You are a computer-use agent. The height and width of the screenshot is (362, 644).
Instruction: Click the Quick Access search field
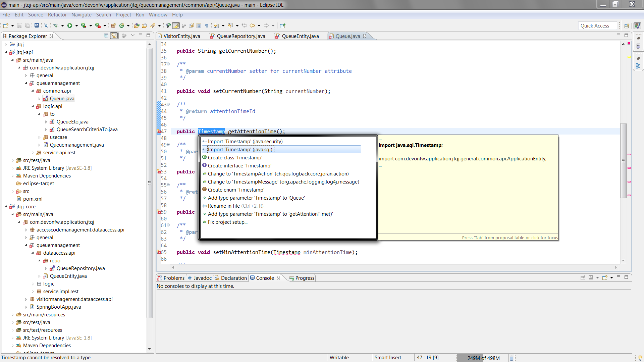(597, 26)
